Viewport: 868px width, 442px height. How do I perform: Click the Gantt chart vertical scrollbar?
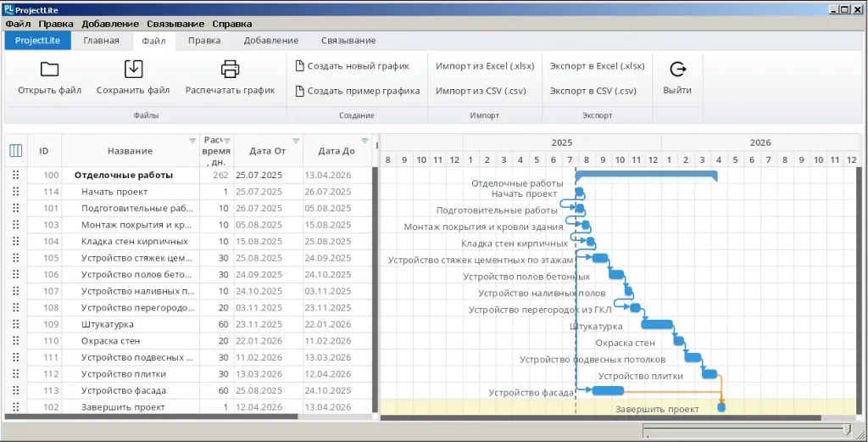pos(859,291)
